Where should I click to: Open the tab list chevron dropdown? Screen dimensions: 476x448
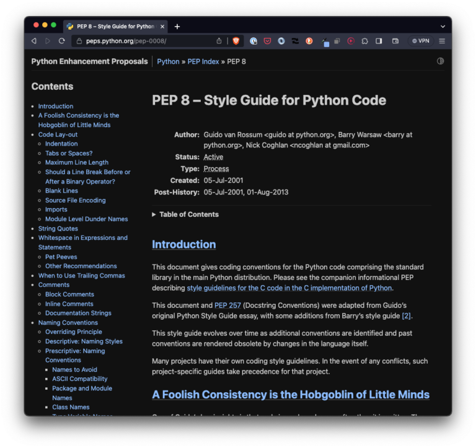click(443, 27)
